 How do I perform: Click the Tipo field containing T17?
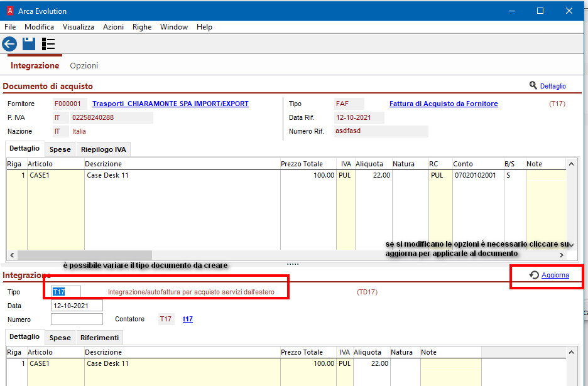pos(66,292)
